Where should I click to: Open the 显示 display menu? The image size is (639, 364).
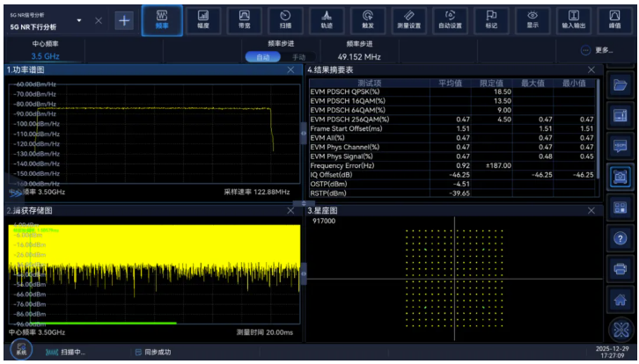point(532,20)
